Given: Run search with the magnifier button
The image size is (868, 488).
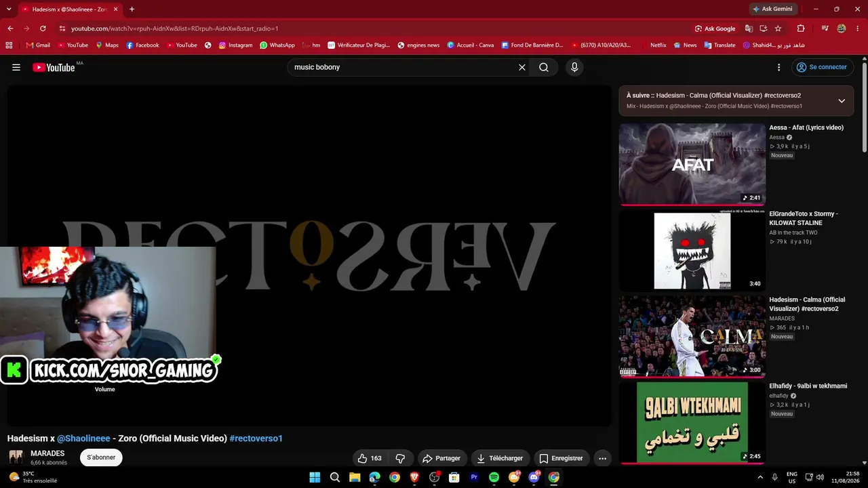Looking at the screenshot, I should coord(544,67).
